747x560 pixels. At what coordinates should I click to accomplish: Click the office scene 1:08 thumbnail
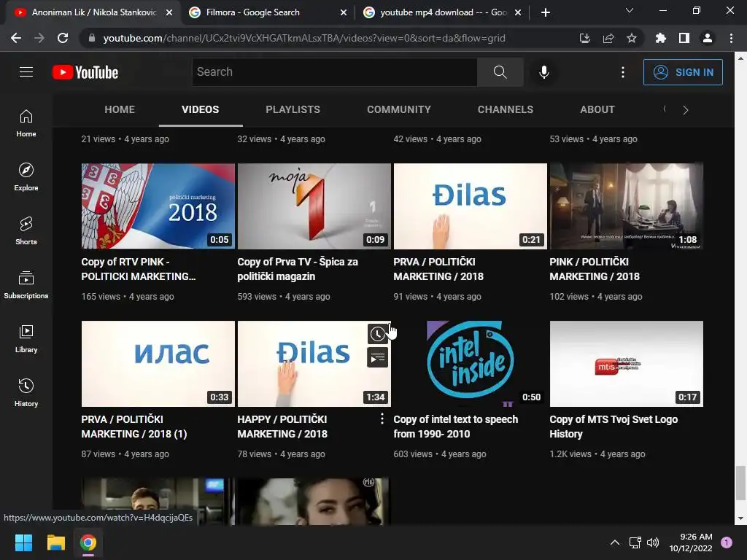tap(627, 206)
